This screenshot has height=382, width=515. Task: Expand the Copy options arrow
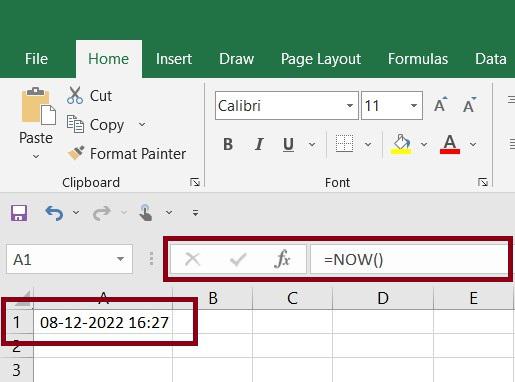click(x=142, y=124)
